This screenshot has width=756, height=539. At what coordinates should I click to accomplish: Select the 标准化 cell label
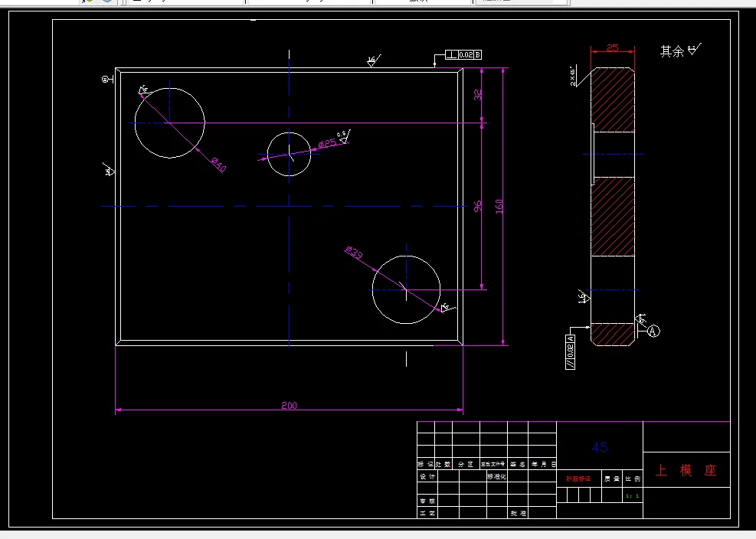point(496,476)
